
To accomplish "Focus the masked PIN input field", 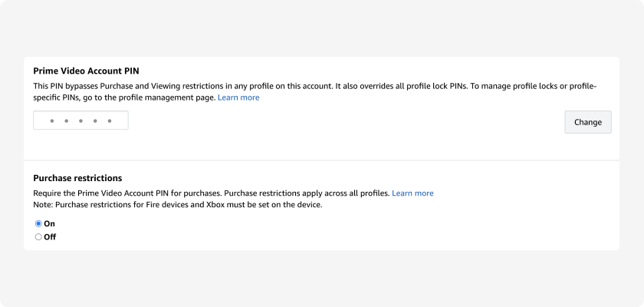I will (x=80, y=120).
